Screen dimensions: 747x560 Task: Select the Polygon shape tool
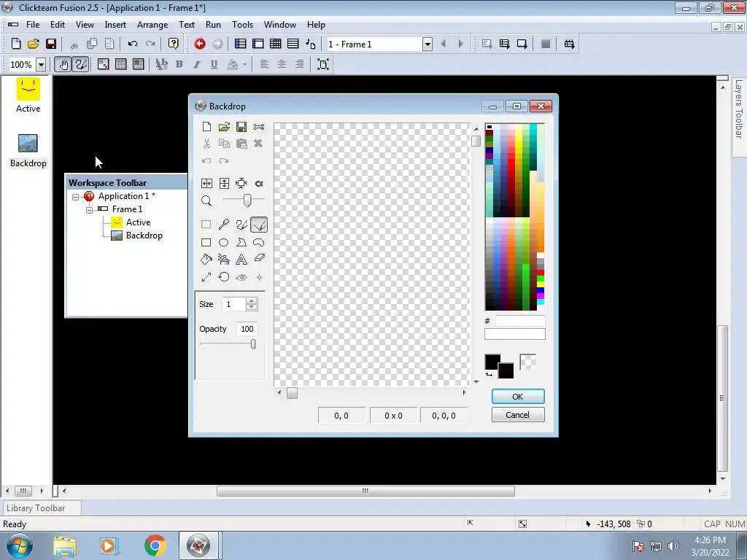tap(241, 242)
